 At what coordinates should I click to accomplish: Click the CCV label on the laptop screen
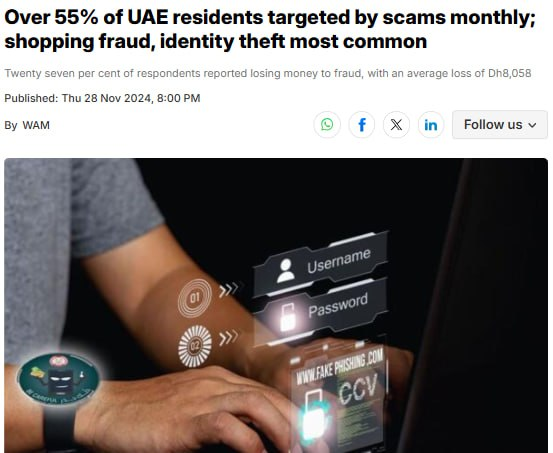coord(358,389)
